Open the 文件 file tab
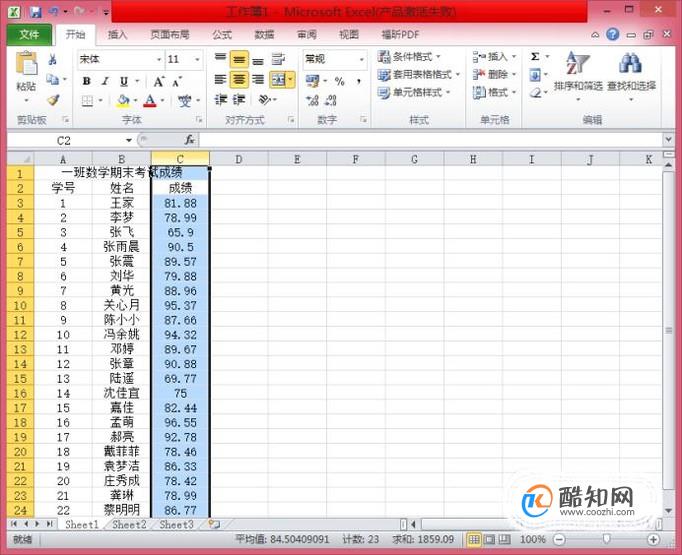Screen dimensions: 682x555 coord(29,35)
